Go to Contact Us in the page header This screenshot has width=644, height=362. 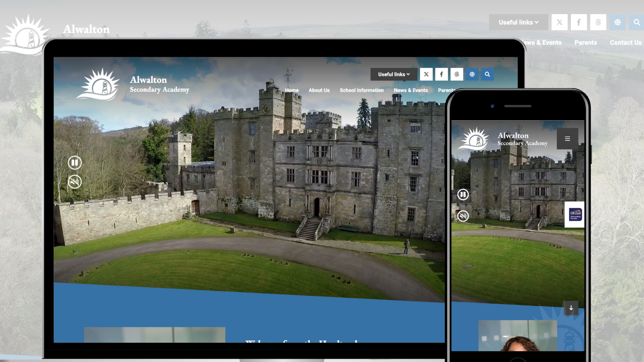[x=626, y=42]
